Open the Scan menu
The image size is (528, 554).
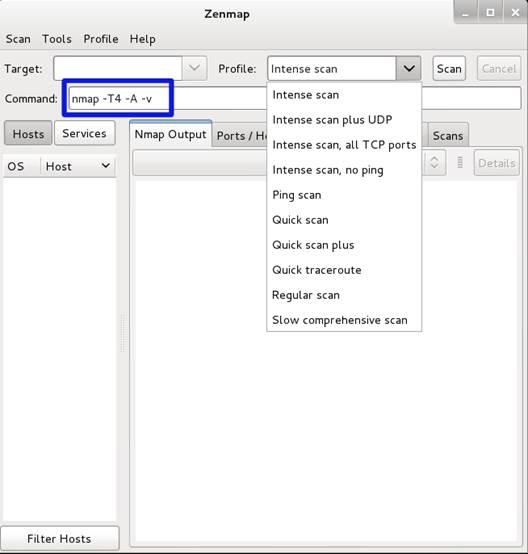pos(18,39)
